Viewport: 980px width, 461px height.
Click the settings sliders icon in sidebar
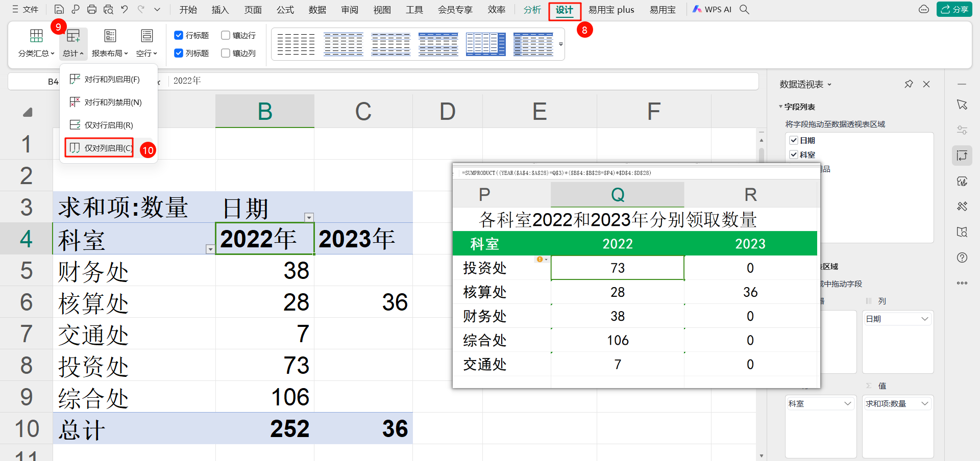[962, 130]
